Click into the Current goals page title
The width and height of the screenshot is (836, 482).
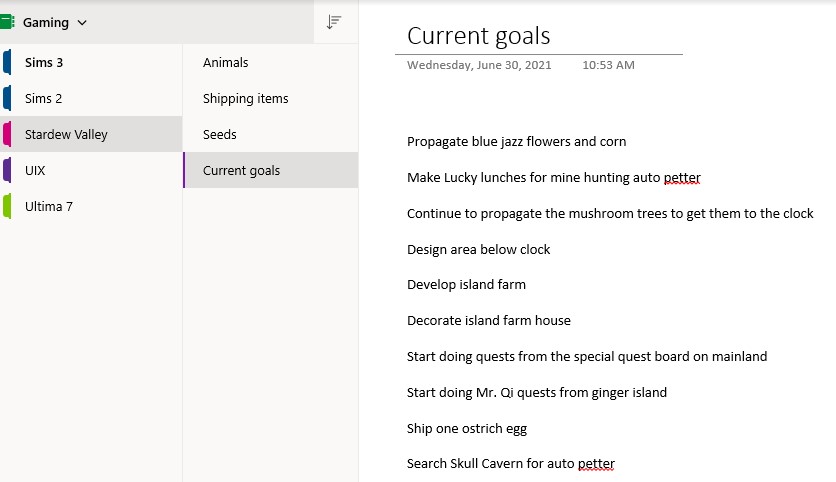point(478,37)
